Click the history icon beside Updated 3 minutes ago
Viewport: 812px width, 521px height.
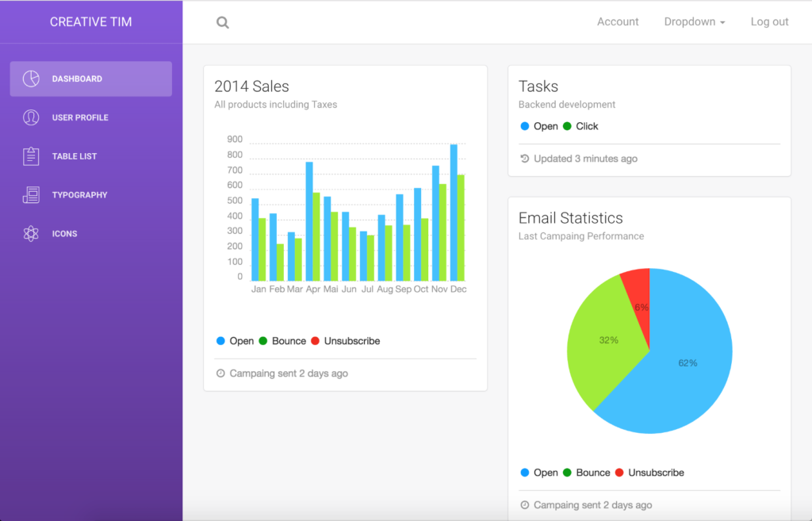524,159
